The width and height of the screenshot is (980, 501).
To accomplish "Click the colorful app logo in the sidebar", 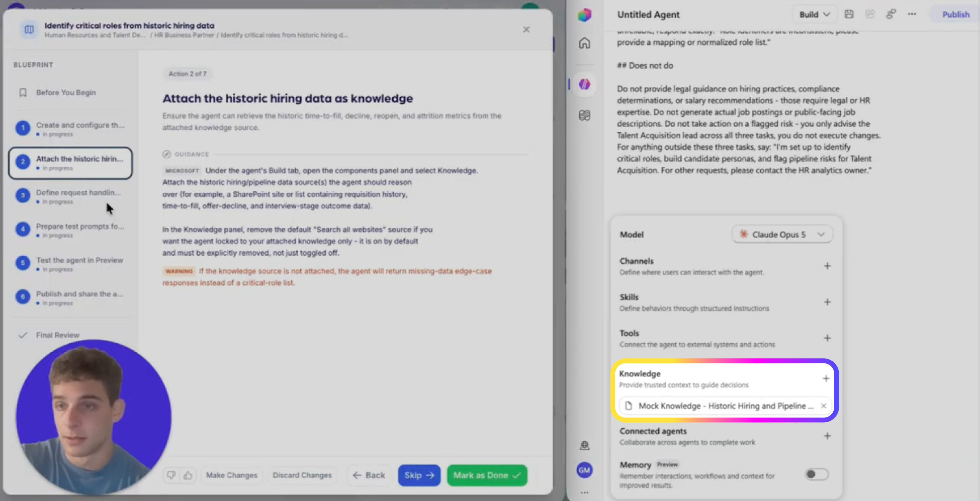I will (x=585, y=15).
